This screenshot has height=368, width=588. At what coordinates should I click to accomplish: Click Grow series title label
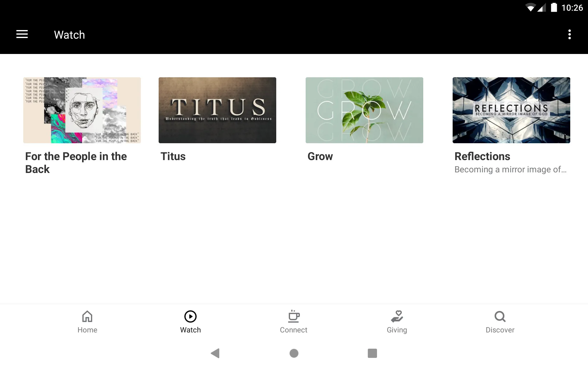[x=320, y=156]
